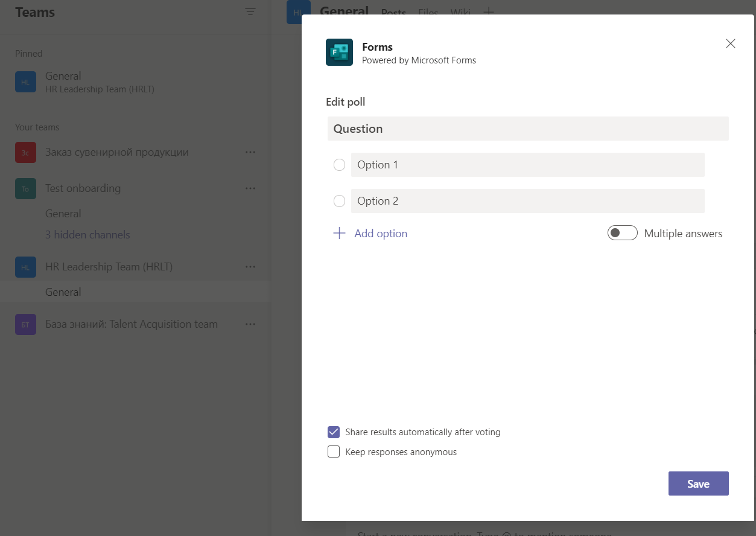Image resolution: width=756 pixels, height=536 pixels.
Task: Click the Teams heading
Action: point(35,12)
